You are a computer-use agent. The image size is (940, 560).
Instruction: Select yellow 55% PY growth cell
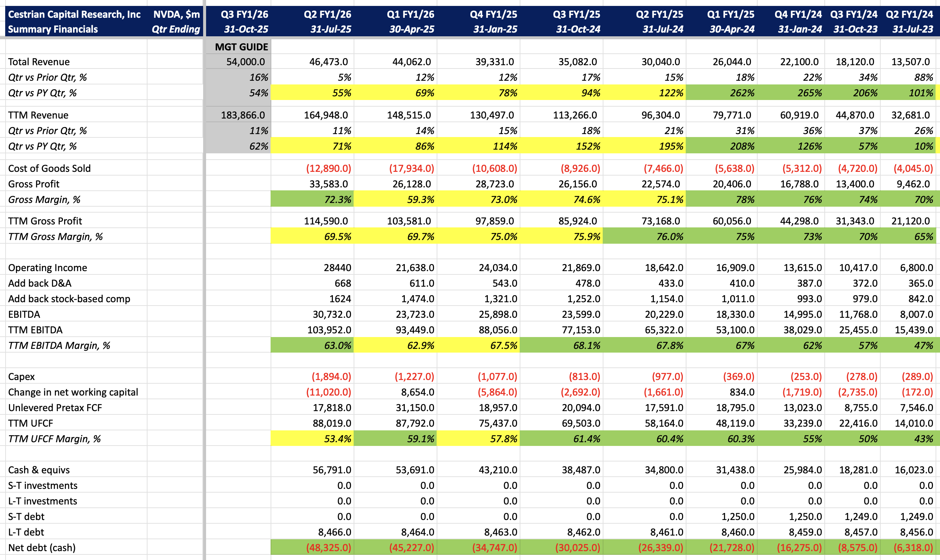click(x=341, y=93)
